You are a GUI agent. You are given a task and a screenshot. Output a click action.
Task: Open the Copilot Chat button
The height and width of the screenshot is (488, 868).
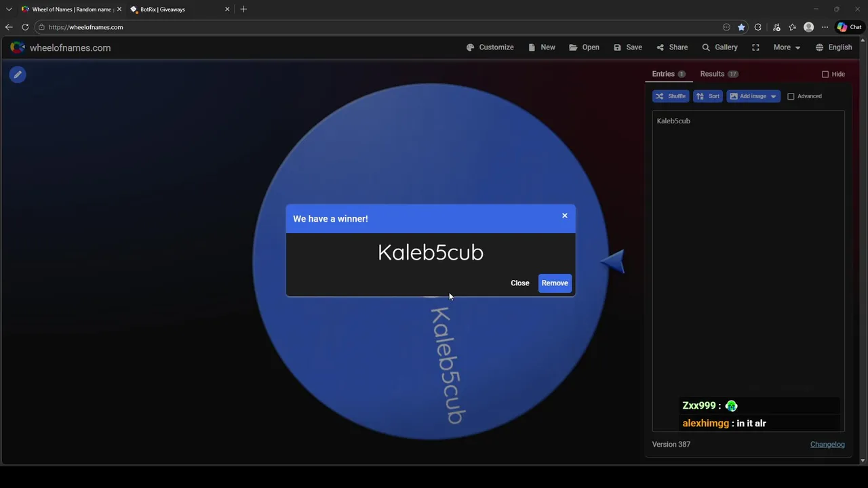(849, 27)
